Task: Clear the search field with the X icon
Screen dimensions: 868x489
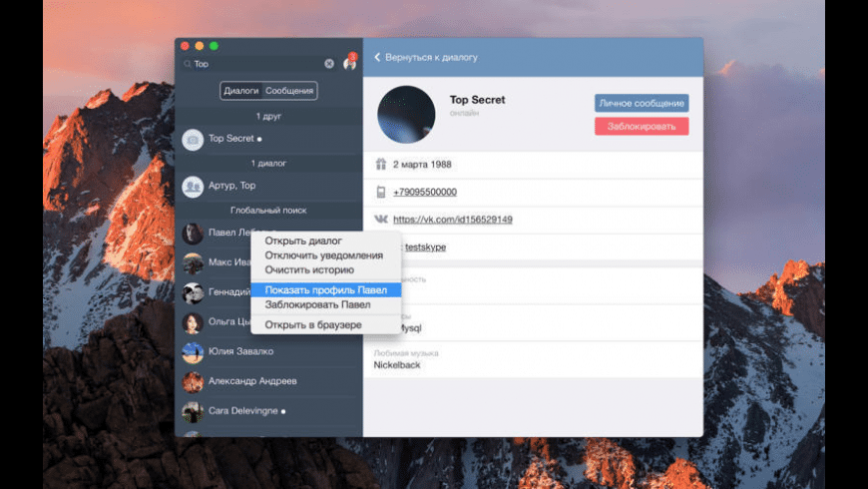Action: click(x=329, y=64)
